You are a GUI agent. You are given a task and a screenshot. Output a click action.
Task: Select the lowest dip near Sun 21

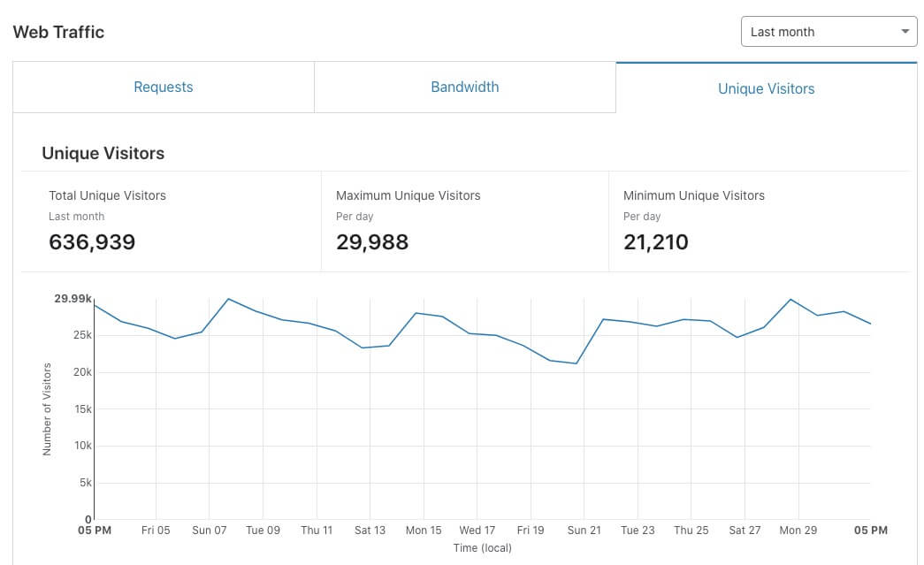pos(578,363)
